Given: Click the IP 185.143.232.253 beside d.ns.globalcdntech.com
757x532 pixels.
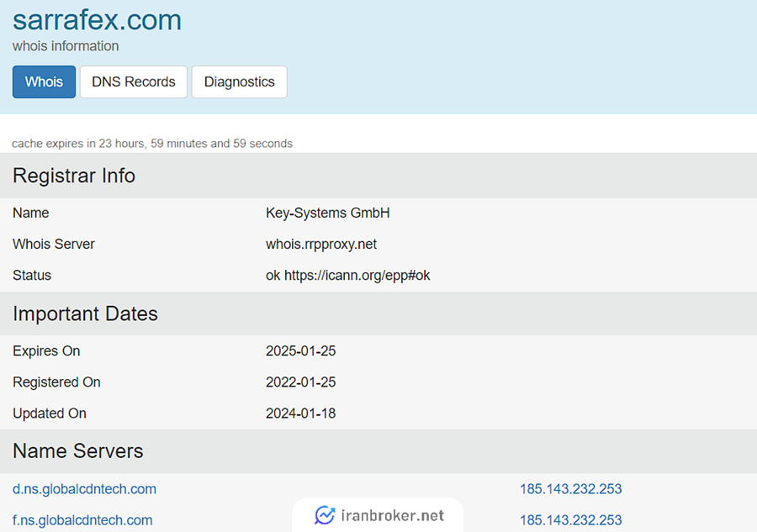Looking at the screenshot, I should [x=570, y=489].
